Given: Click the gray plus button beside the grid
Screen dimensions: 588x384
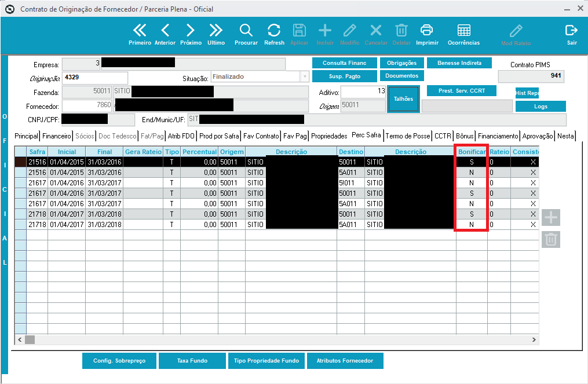Looking at the screenshot, I should [551, 218].
